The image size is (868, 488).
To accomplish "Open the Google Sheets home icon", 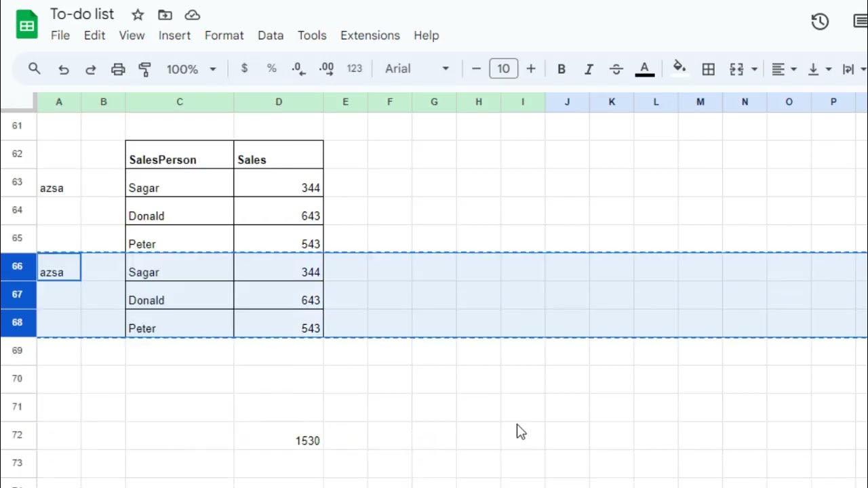I will (x=27, y=25).
